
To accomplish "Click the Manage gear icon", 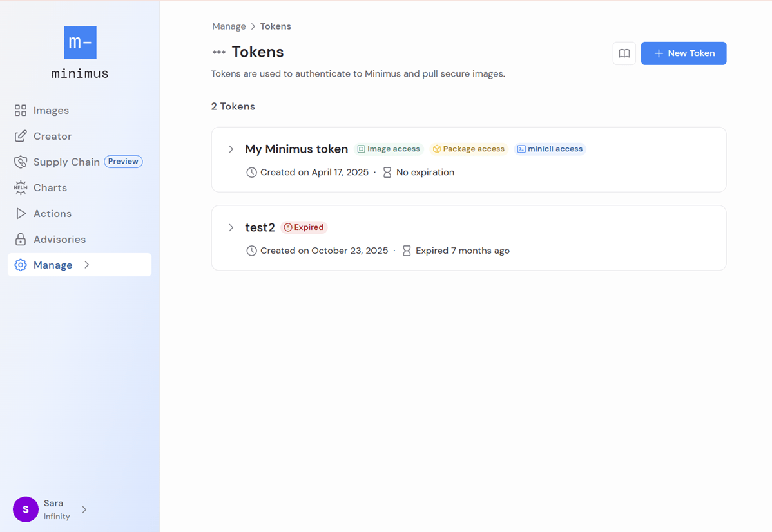I will [x=20, y=265].
